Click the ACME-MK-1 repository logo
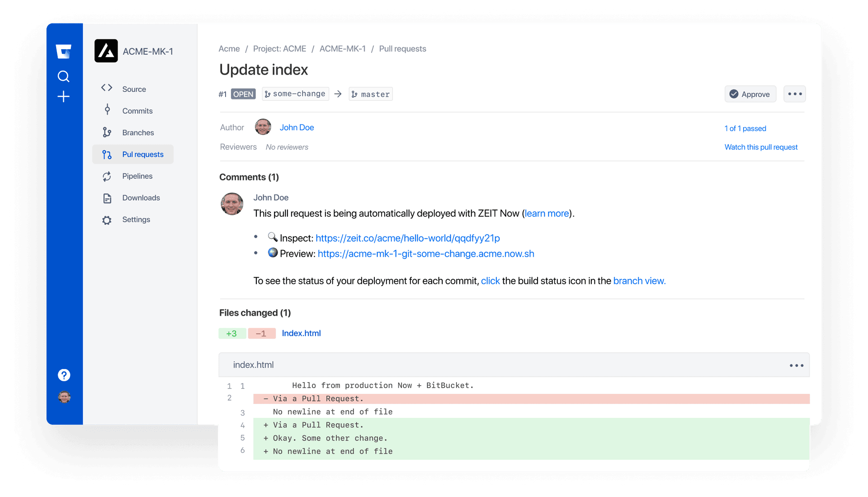This screenshot has height=497, width=868. point(106,51)
